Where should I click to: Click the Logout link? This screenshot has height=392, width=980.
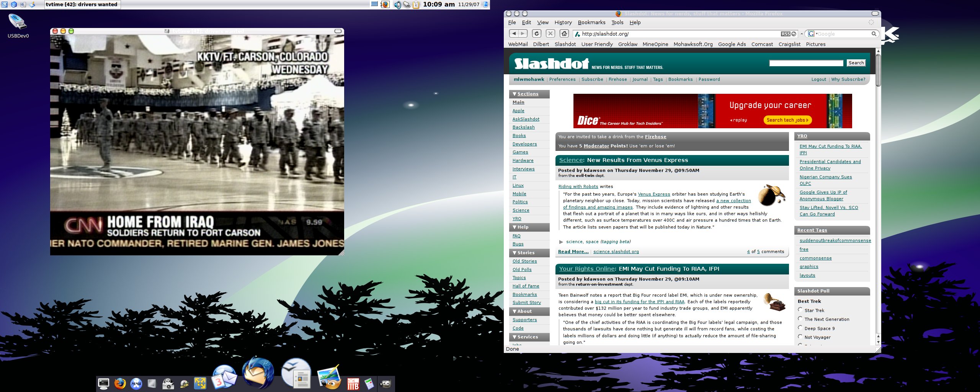pos(818,79)
